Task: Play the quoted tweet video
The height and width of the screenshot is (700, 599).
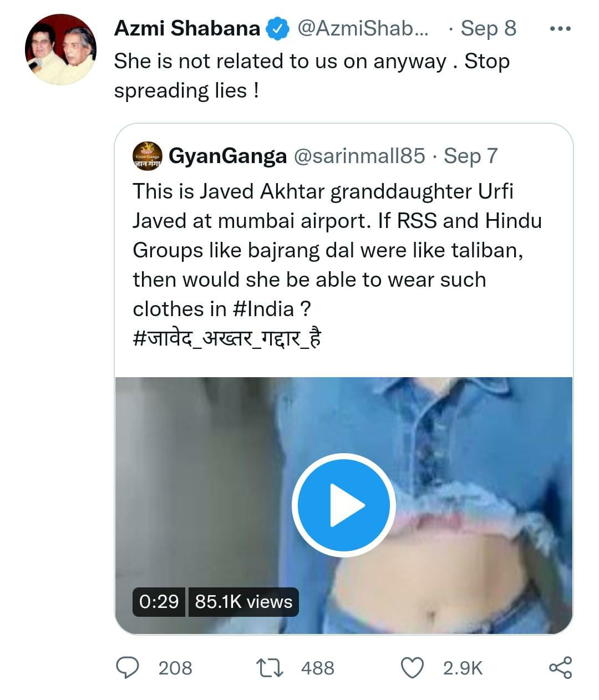Action: (343, 505)
